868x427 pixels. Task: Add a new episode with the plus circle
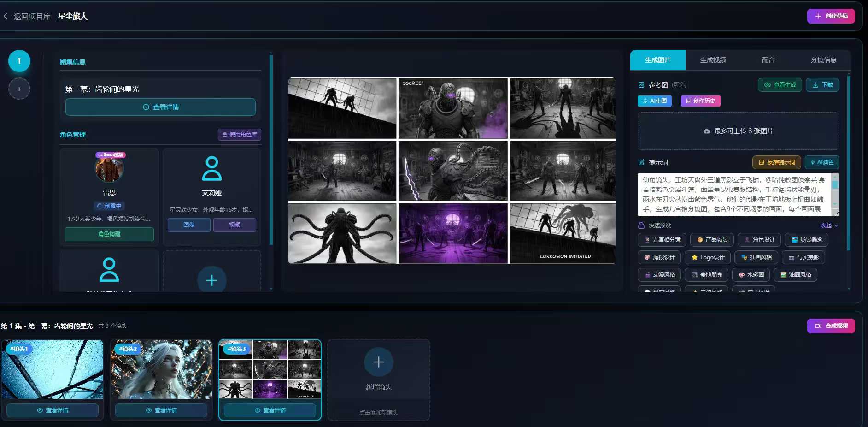[19, 89]
